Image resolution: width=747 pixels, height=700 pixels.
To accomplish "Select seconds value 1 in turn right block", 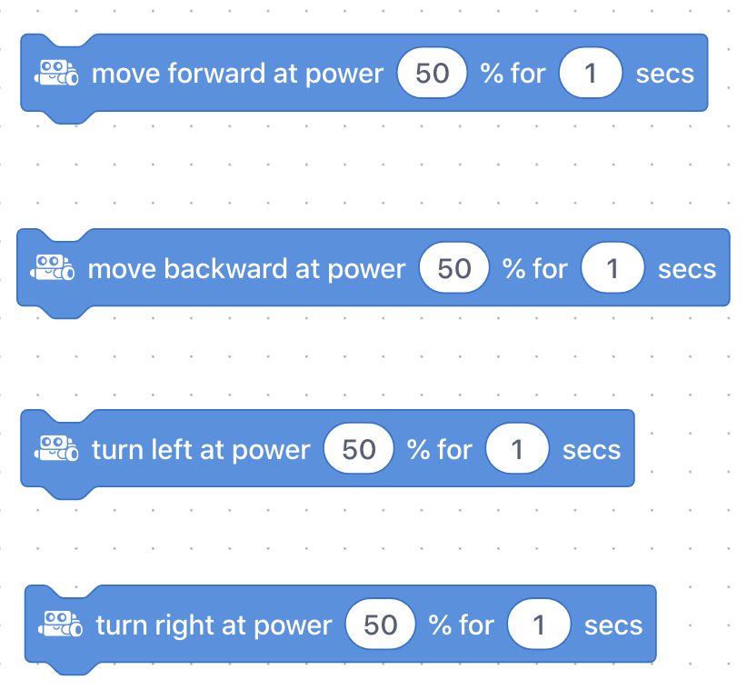I will pos(539,625).
